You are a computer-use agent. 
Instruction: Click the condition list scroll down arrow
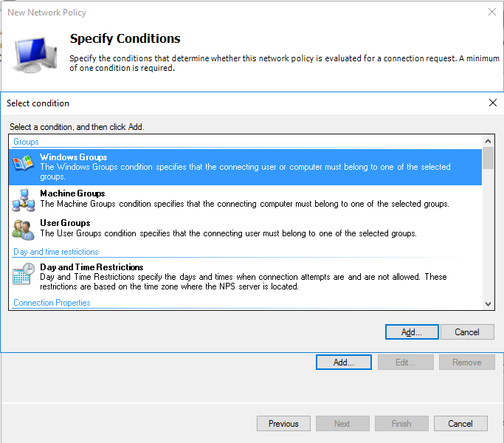coord(488,303)
